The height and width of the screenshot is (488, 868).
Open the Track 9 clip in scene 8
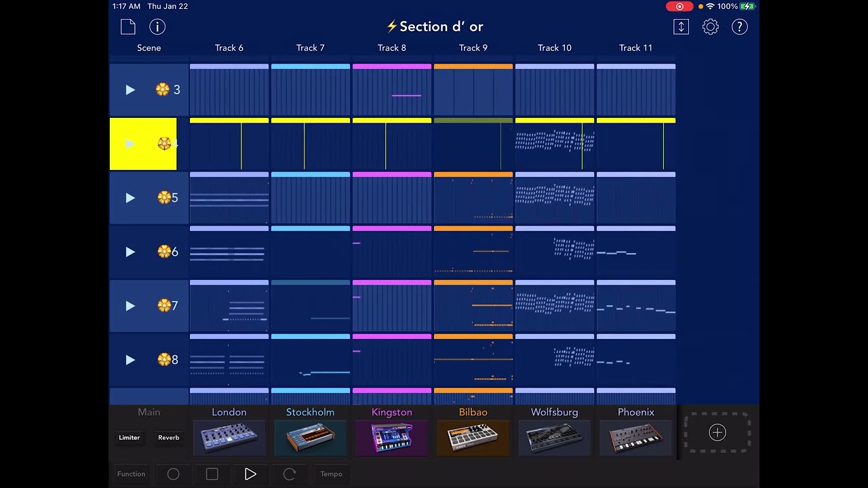473,360
